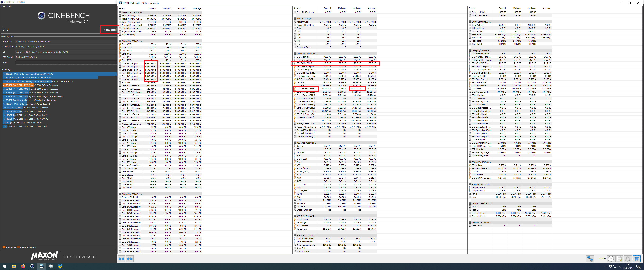
Task: Open the Help menu in Cinebench
Action: pos(10,7)
